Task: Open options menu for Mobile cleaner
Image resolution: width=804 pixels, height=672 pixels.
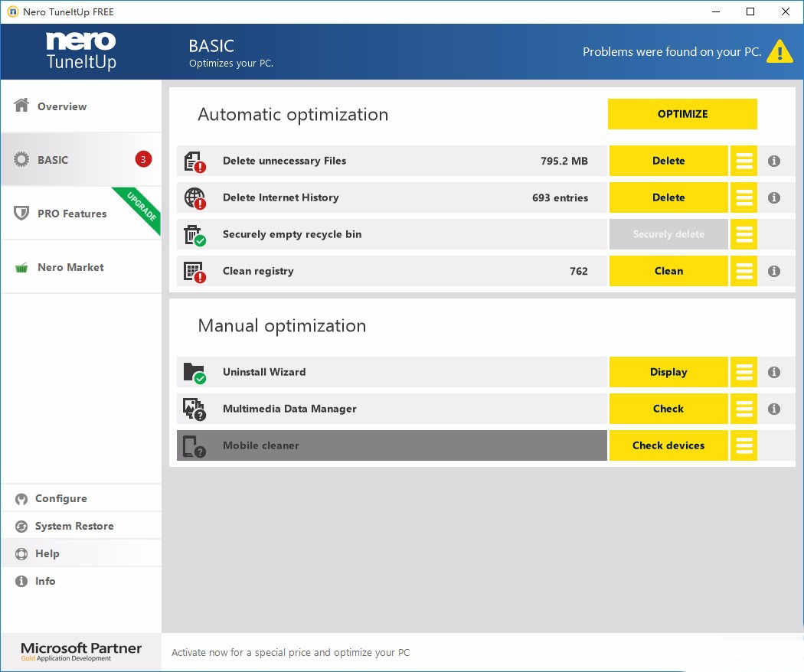Action: click(744, 445)
